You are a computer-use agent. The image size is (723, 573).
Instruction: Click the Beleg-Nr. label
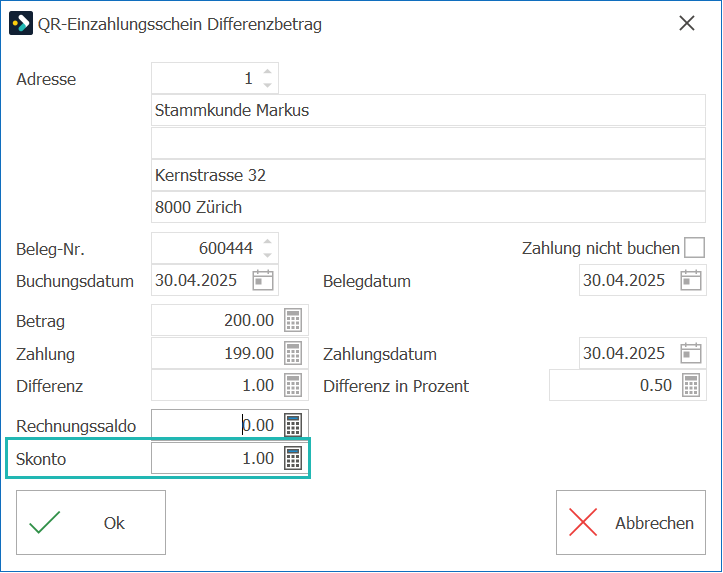[50, 249]
